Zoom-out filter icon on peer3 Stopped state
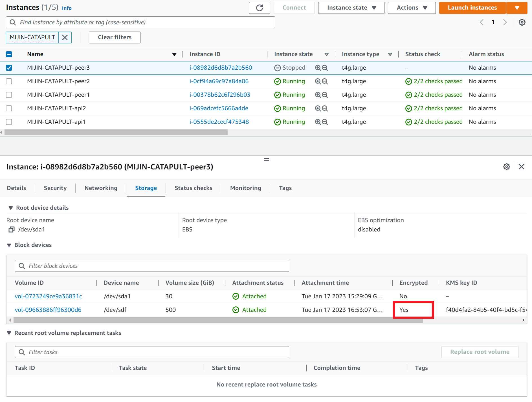 (x=325, y=68)
